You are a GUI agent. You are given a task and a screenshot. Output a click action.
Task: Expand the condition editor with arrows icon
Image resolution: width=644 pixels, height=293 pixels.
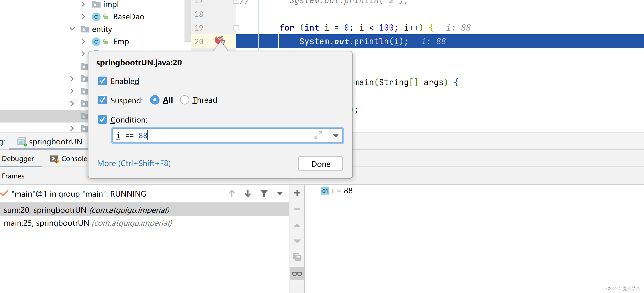click(318, 135)
